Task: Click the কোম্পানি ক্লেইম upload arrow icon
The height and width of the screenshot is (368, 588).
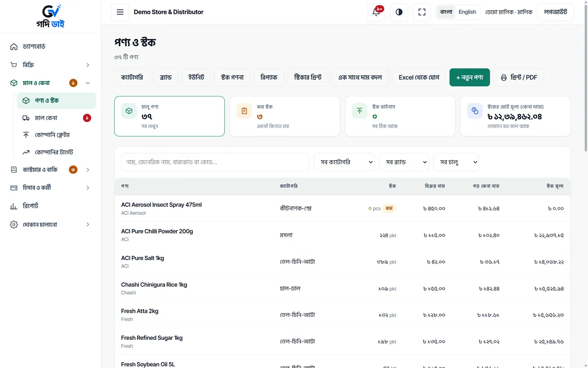Action: (26, 135)
